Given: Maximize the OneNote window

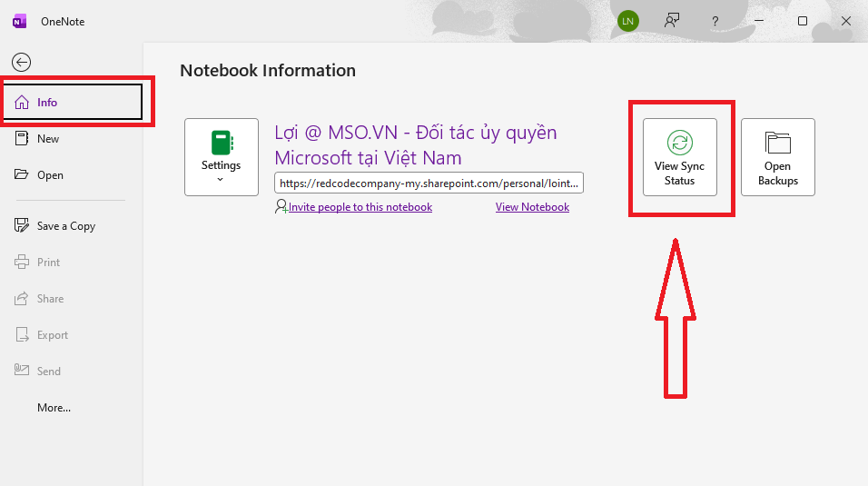Looking at the screenshot, I should (802, 21).
